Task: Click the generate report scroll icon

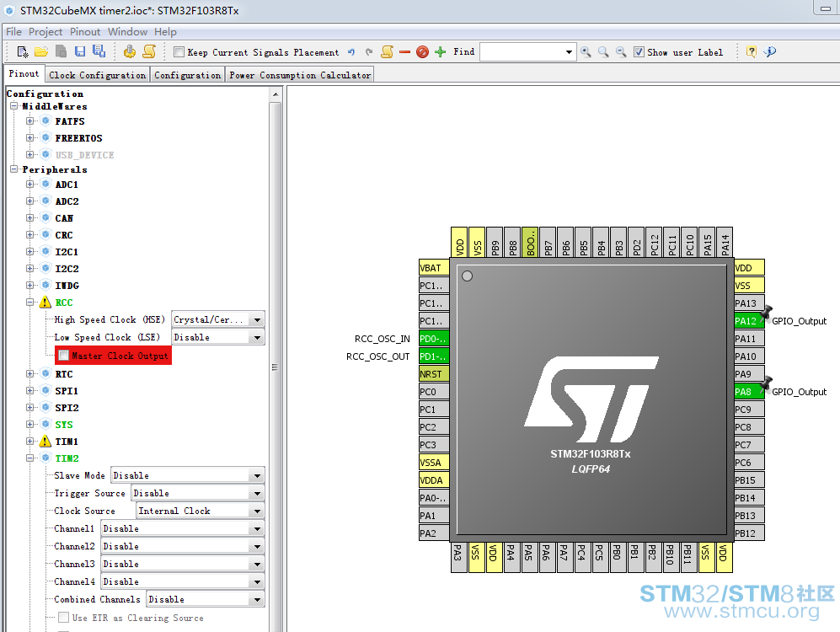Action: [x=149, y=51]
